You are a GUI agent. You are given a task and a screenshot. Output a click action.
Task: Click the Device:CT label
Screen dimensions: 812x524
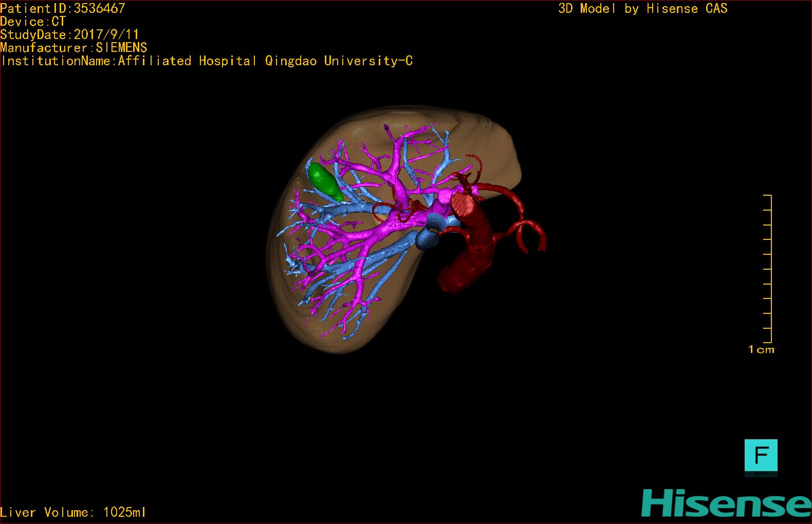coord(33,22)
